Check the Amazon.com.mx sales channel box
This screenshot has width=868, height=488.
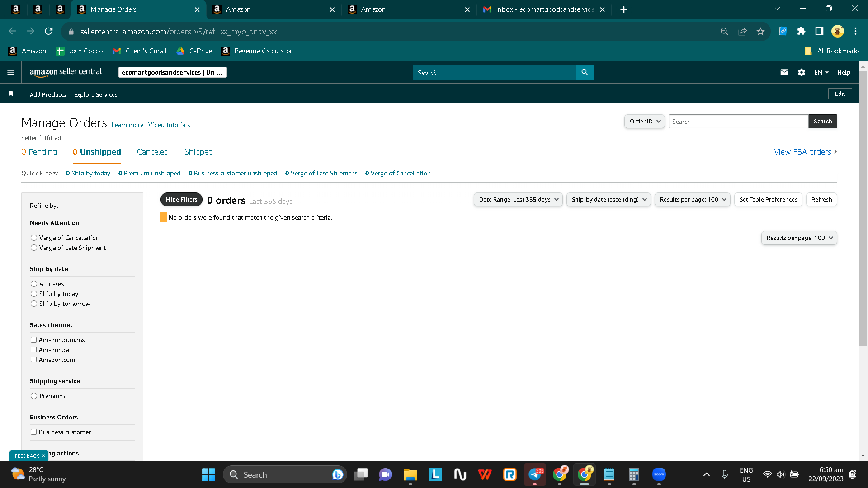coord(33,340)
